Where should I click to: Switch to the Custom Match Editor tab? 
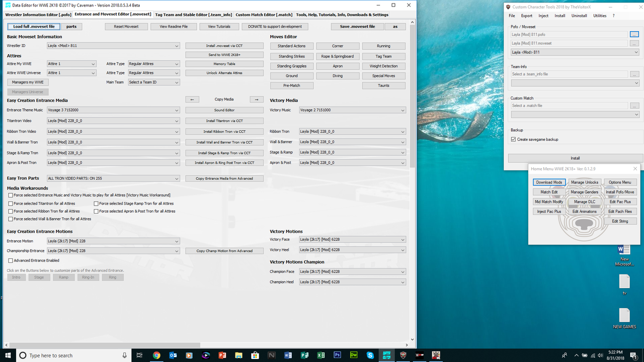pyautogui.click(x=264, y=15)
